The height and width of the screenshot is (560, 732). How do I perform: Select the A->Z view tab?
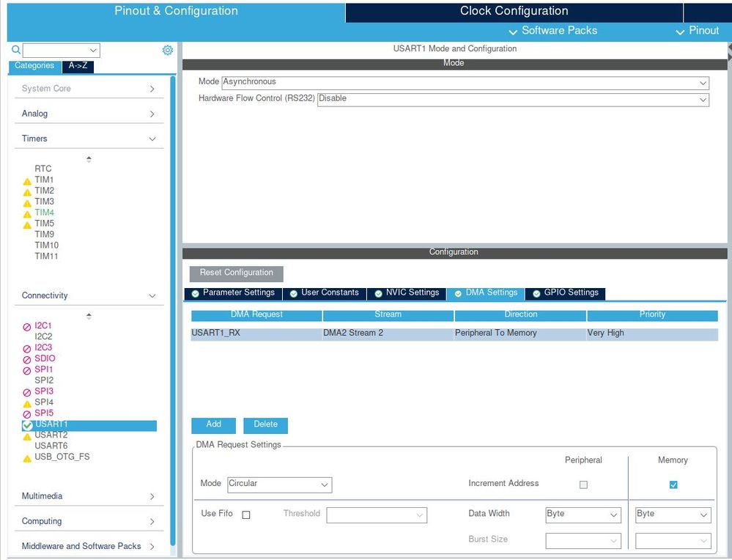[x=78, y=66]
